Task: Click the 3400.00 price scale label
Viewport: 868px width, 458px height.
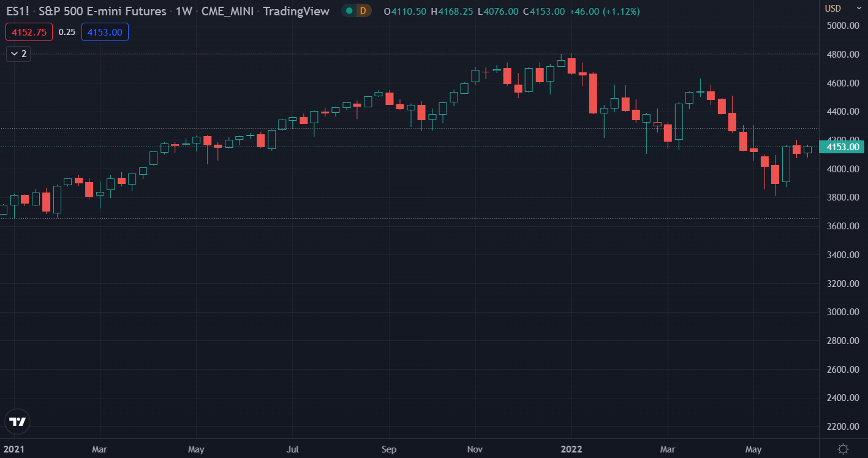Action: pyautogui.click(x=843, y=255)
